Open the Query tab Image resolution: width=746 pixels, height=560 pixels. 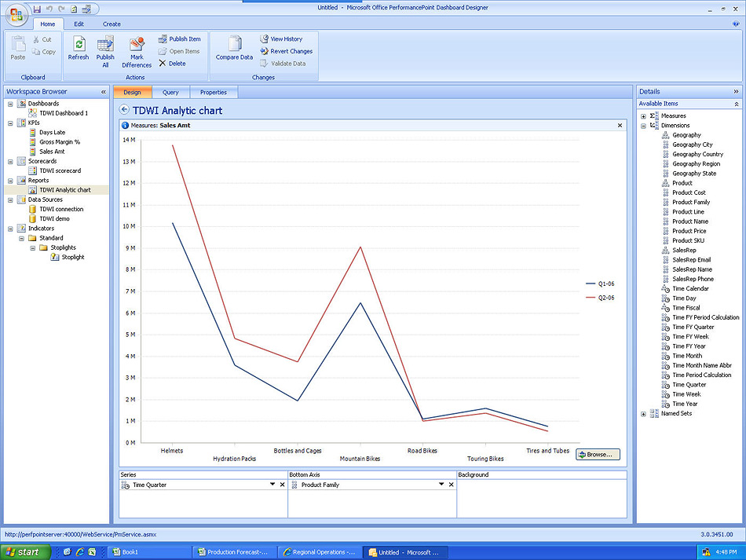point(170,93)
